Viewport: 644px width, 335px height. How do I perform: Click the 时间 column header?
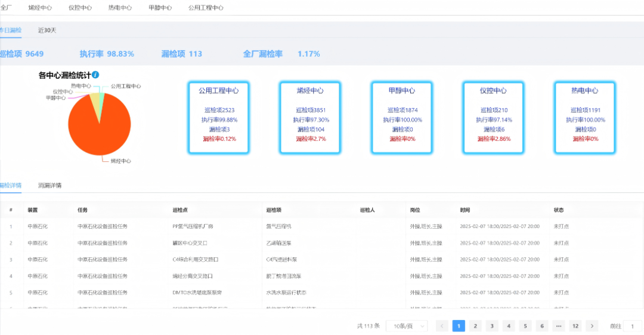coord(465,210)
